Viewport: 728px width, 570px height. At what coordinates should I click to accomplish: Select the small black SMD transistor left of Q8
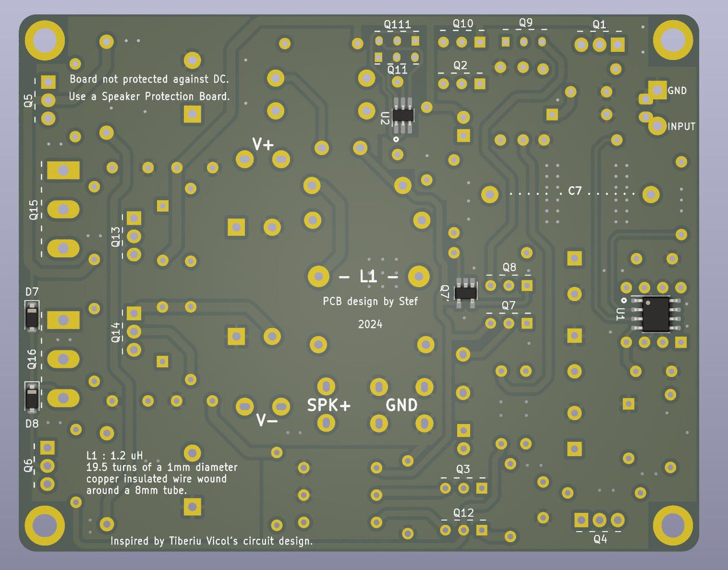click(465, 292)
